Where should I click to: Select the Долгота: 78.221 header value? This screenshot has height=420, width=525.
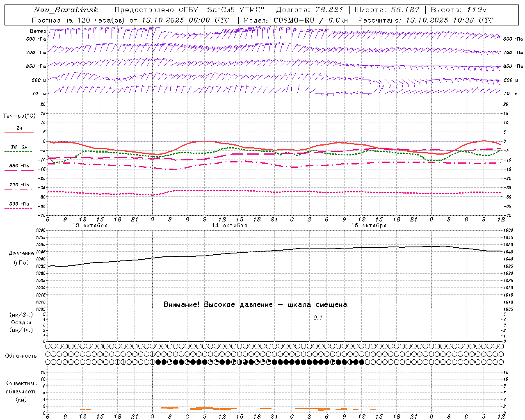(x=310, y=10)
